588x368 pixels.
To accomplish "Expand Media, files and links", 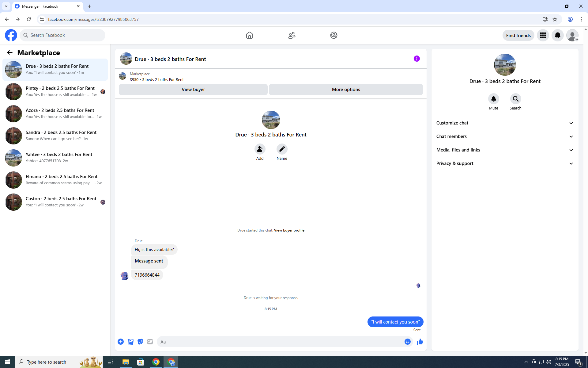I will [505, 150].
